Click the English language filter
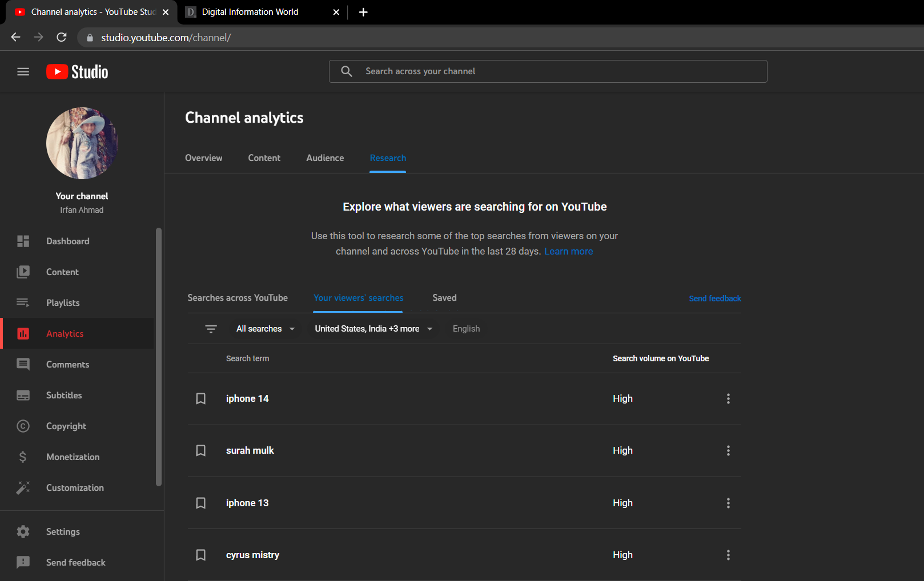The height and width of the screenshot is (581, 924). [x=467, y=329]
